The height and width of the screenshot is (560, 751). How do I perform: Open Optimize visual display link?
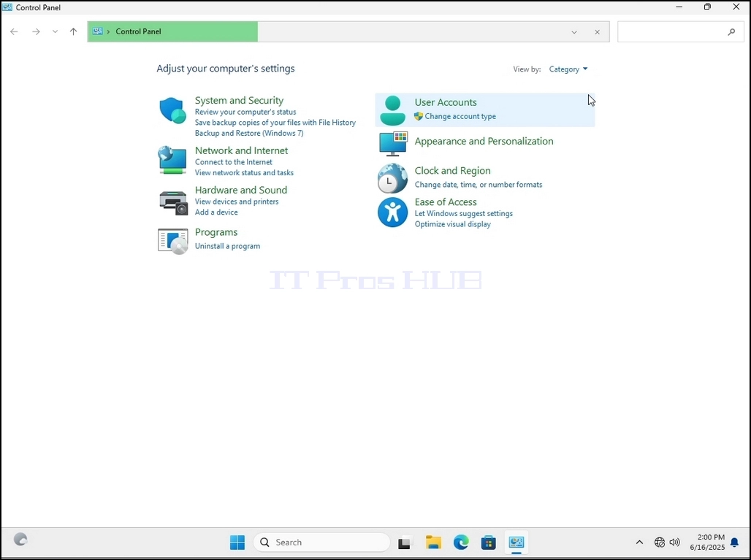(x=453, y=224)
